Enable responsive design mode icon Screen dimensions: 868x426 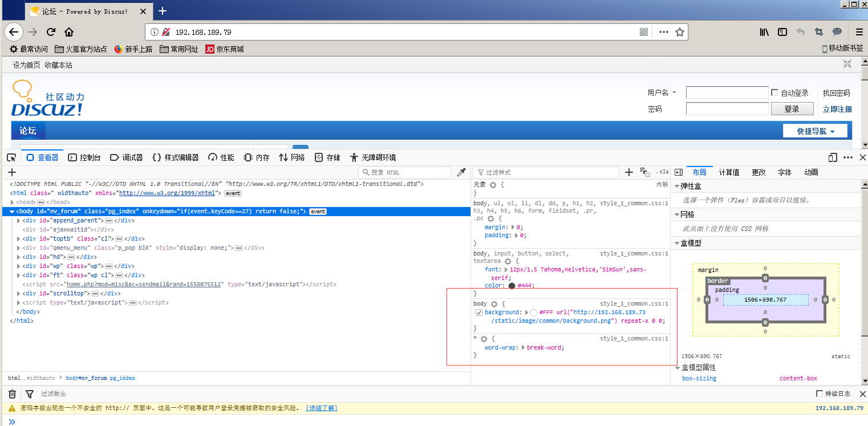(833, 157)
